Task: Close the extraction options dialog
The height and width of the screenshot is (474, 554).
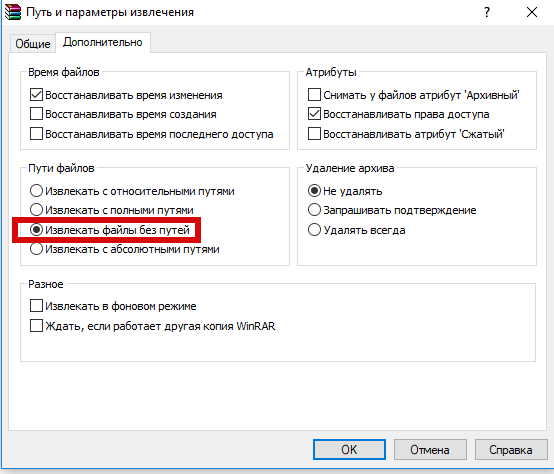Action: tap(532, 12)
